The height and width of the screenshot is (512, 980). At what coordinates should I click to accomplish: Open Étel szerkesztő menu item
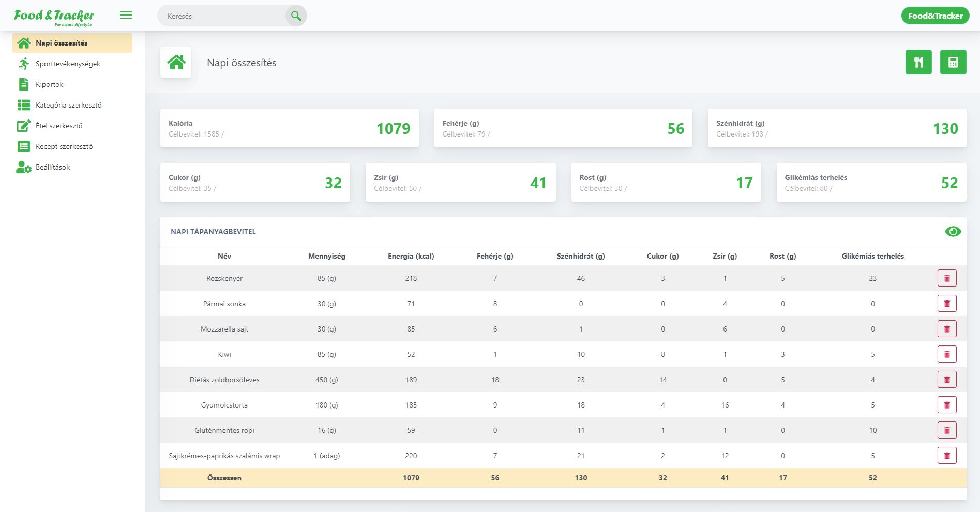(x=72, y=126)
